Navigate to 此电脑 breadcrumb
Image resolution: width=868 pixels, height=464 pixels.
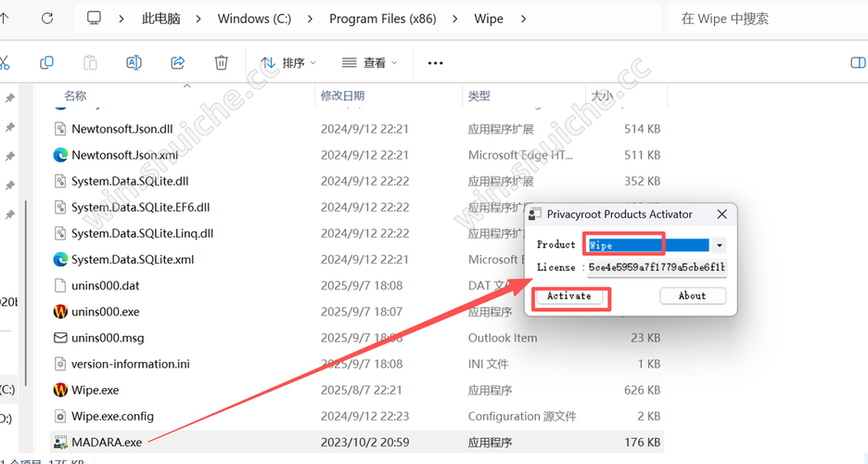coord(160,19)
